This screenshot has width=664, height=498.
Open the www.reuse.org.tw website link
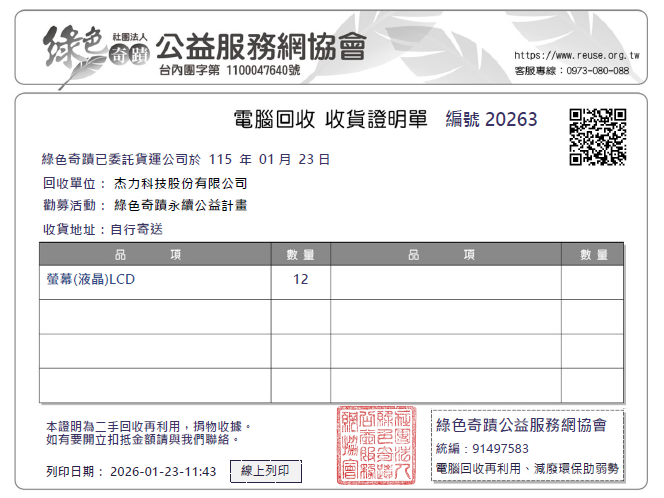[575, 55]
